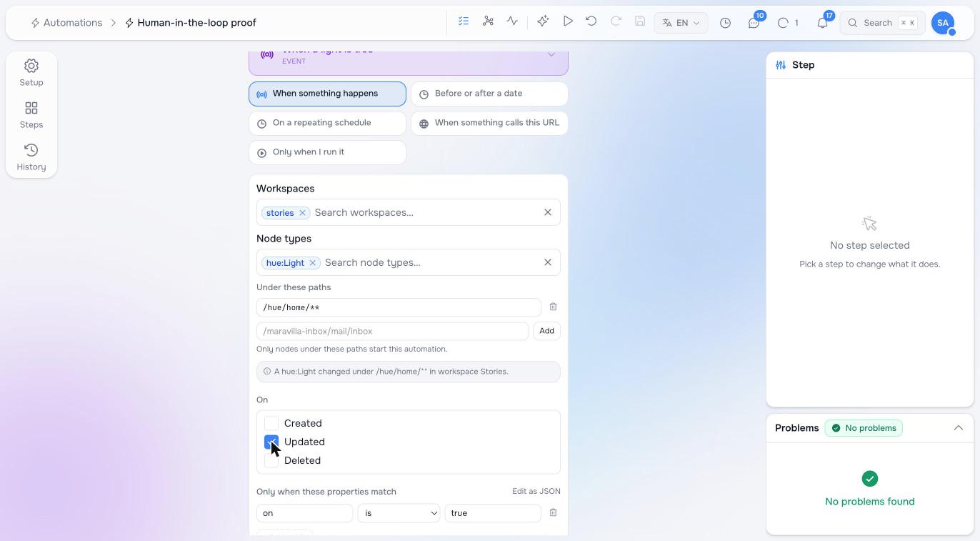Viewport: 980px width, 541px height.
Task: Open the EN language selector
Action: click(681, 23)
